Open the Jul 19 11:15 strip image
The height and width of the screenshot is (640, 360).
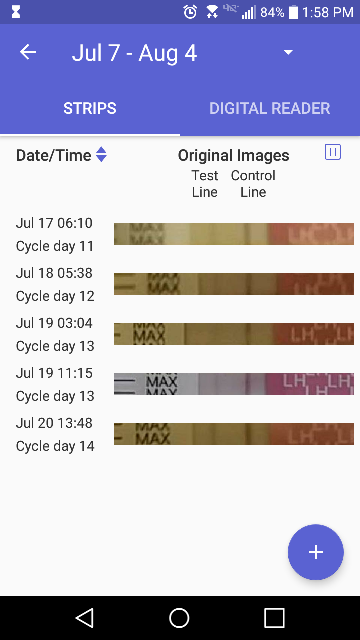pos(234,384)
